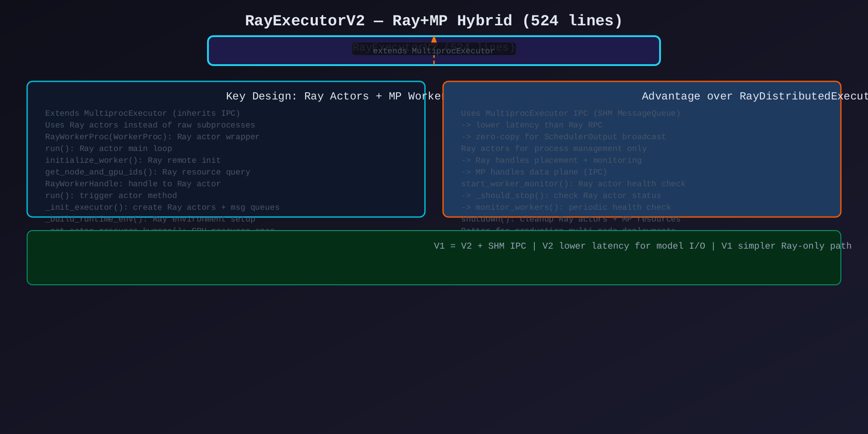
Task: Click 'start_worker_monitor(): Ray actor health check' line
Action: point(573,184)
